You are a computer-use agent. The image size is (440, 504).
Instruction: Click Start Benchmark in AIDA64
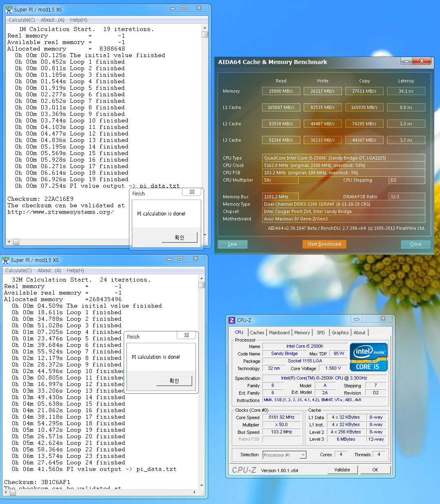pos(324,244)
